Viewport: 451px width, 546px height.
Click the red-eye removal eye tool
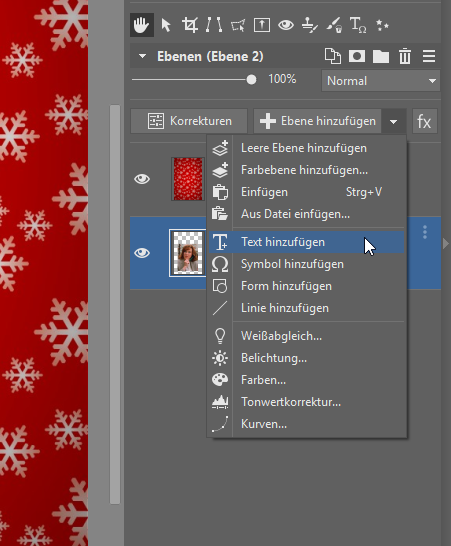pos(286,25)
